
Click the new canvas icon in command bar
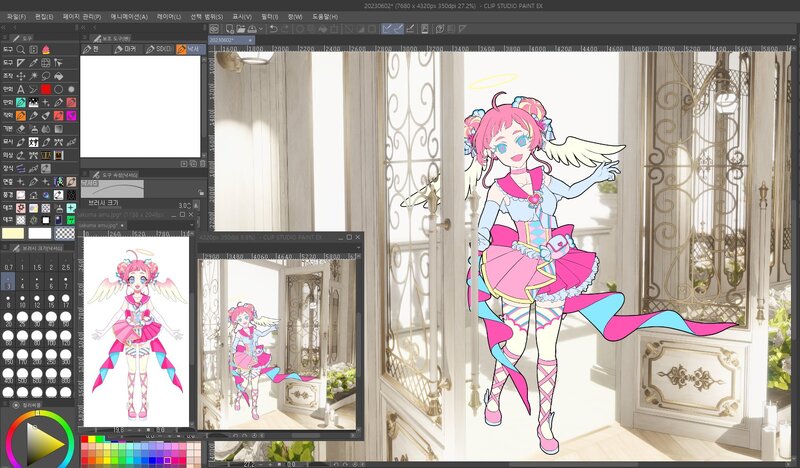point(230,29)
